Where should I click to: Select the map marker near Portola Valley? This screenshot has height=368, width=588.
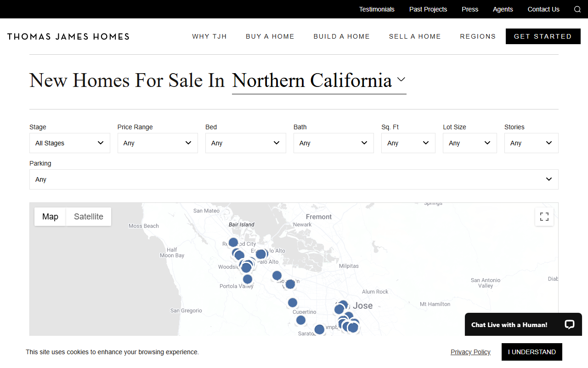[248, 279]
